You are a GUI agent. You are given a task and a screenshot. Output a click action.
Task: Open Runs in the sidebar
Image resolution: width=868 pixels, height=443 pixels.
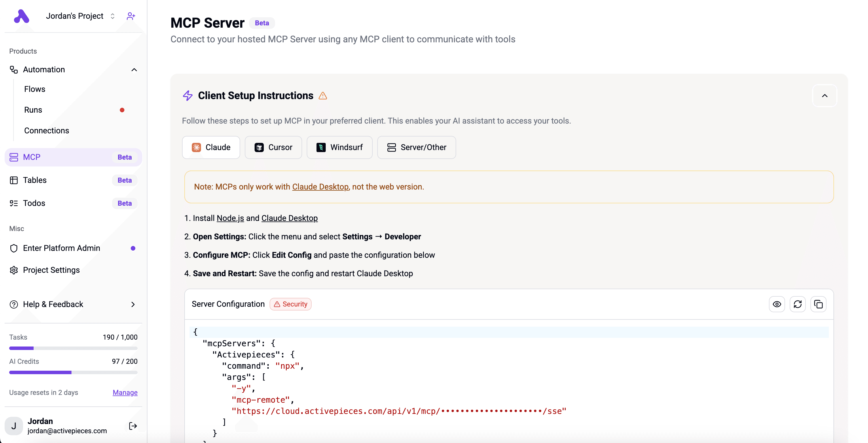click(x=33, y=110)
